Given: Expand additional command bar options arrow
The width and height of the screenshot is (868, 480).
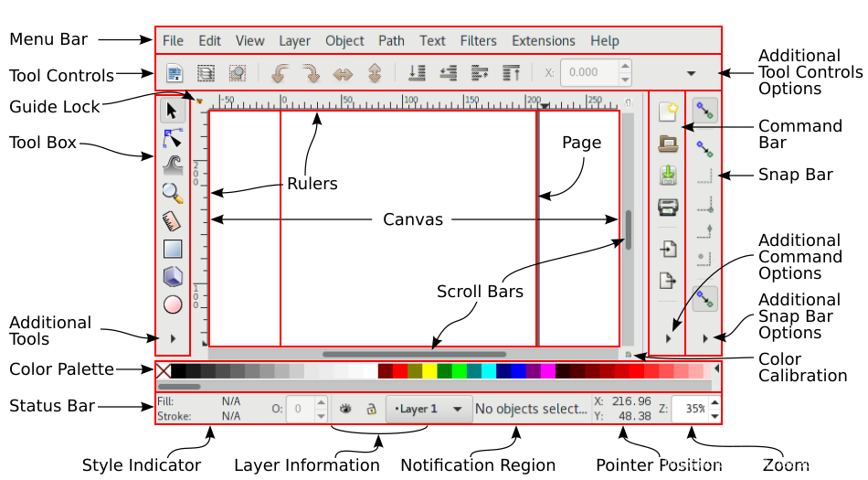Looking at the screenshot, I should click(668, 338).
